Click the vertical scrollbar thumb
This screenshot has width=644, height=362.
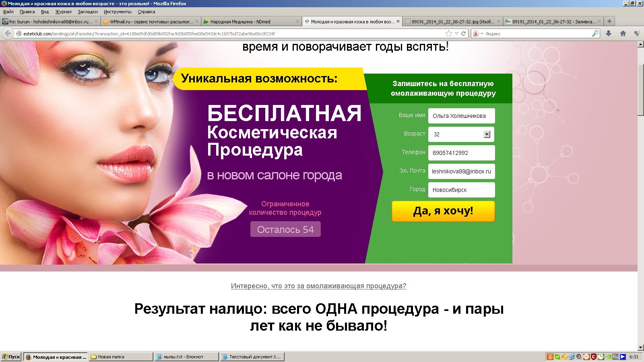(641, 90)
